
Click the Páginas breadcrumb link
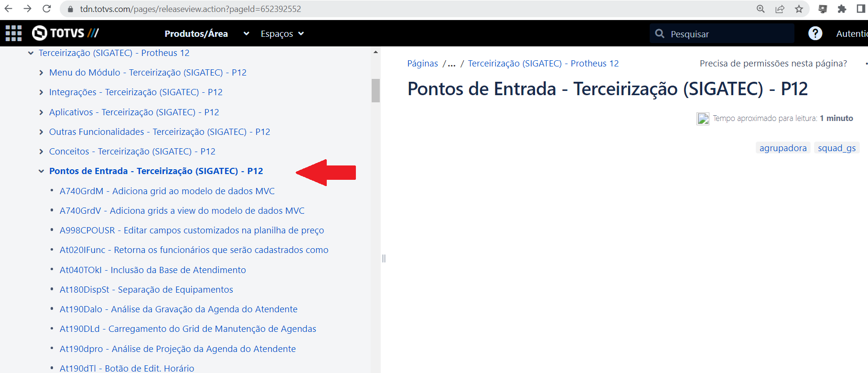422,64
